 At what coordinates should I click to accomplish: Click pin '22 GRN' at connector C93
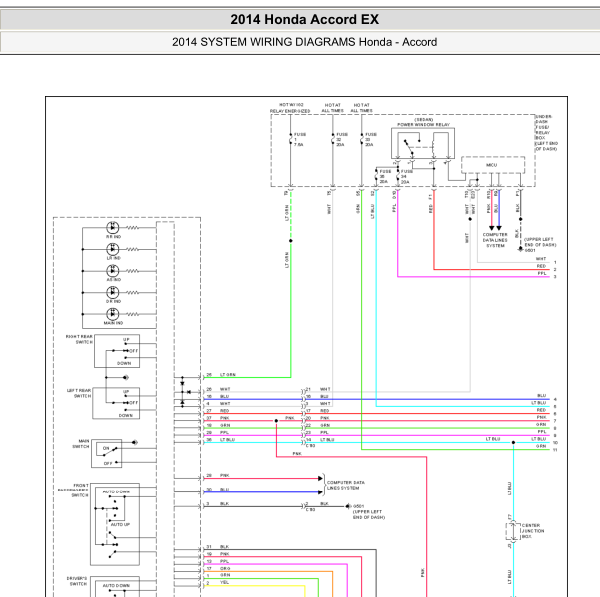(318, 425)
